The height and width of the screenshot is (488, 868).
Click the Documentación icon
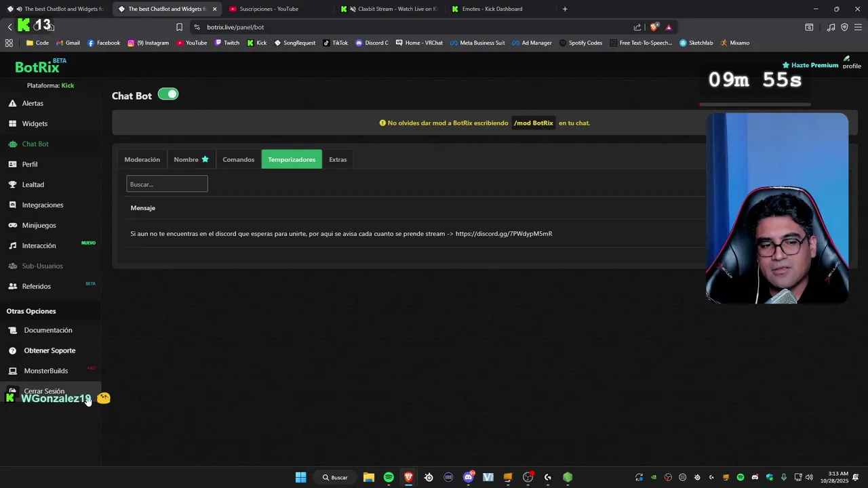[12, 331]
